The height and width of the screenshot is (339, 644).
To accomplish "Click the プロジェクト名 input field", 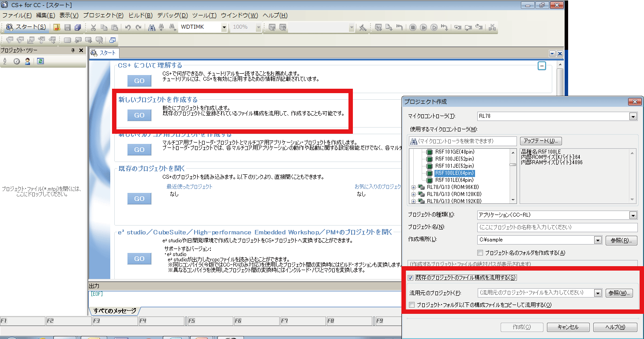I will coord(557,227).
